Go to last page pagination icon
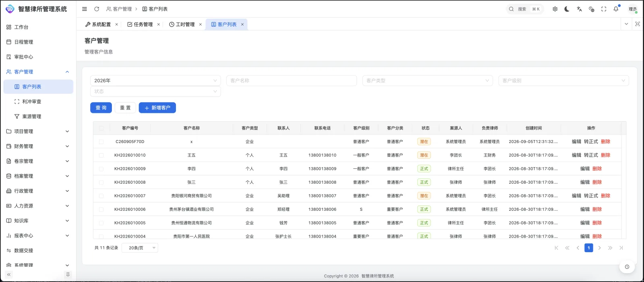The image size is (644, 282). [621, 248]
